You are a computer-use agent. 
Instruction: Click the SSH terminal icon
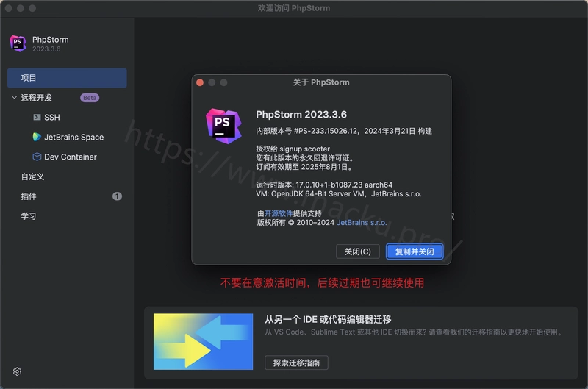pos(37,118)
